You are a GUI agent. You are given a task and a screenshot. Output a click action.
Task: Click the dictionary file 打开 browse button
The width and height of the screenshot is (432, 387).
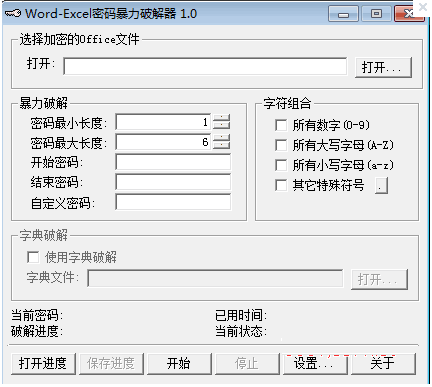tap(379, 279)
